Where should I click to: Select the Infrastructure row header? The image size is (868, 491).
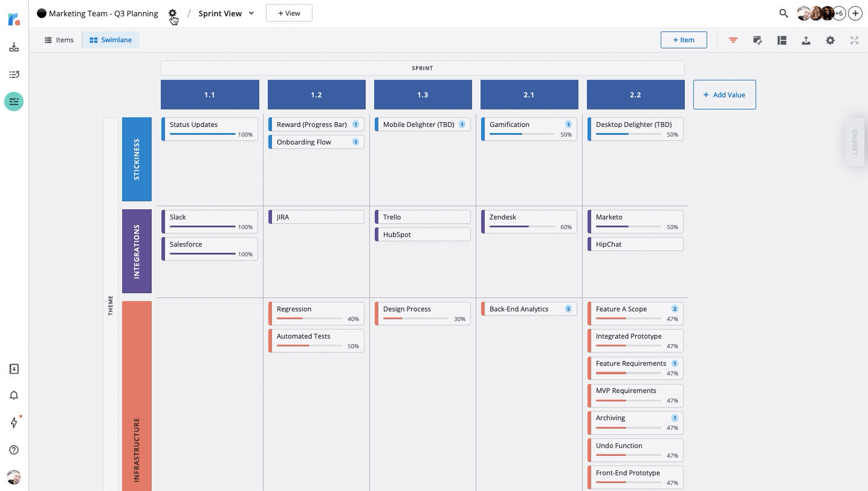(x=137, y=396)
